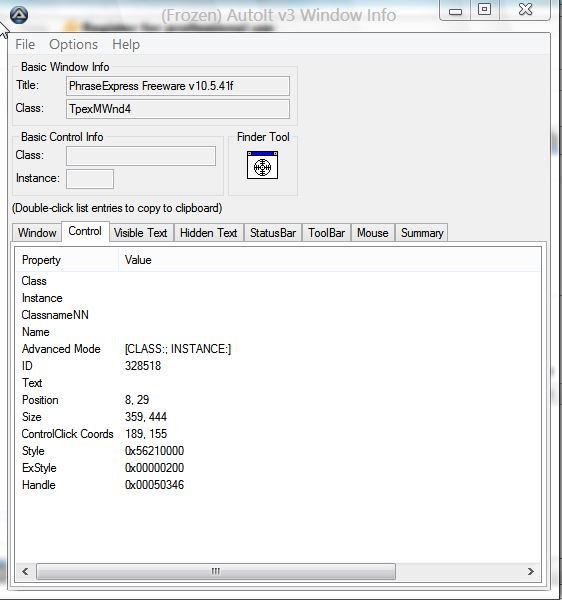The height and width of the screenshot is (600, 562).
Task: Click the Title field showing PhraseExpress Freeware
Action: pos(178,86)
